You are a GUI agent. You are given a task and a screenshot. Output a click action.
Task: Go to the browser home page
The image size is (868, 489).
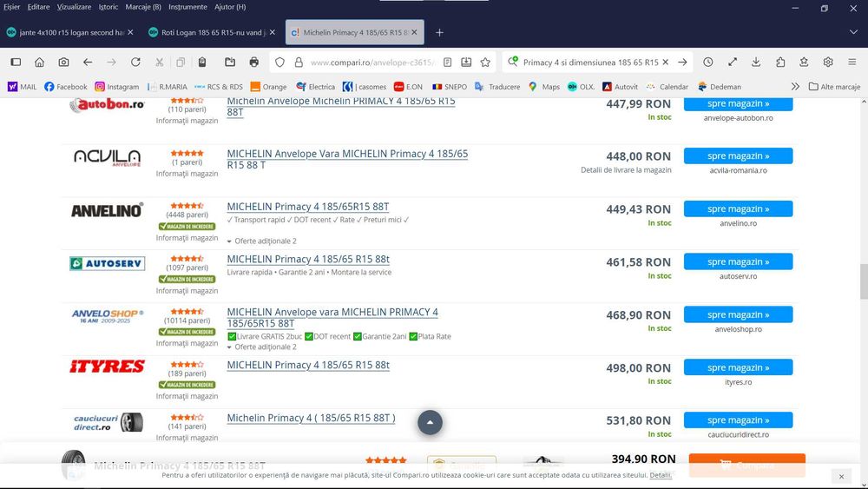click(x=39, y=62)
